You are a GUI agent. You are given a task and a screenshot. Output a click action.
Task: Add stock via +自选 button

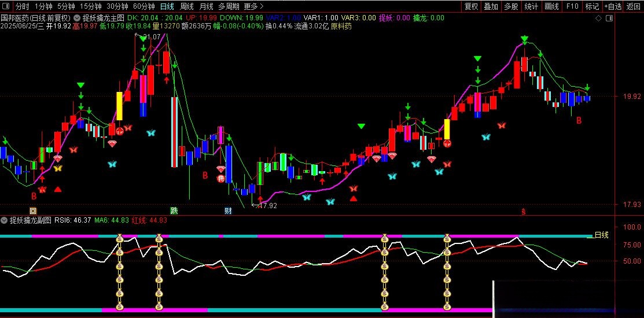coord(613,6)
